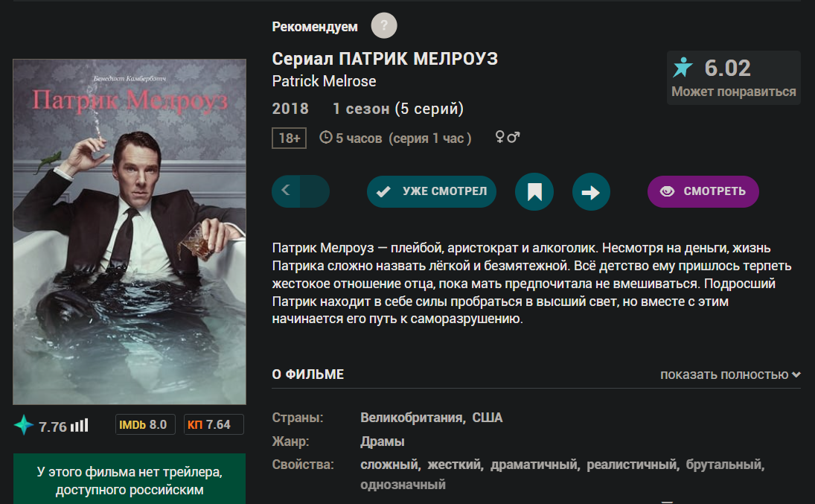This screenshot has height=504, width=815.
Task: Click the question mark help icon
Action: coord(383,25)
